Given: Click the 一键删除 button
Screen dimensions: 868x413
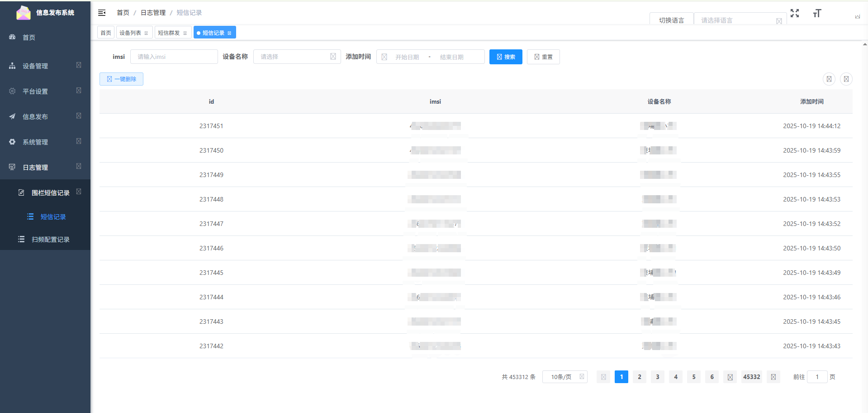Looking at the screenshot, I should (121, 79).
